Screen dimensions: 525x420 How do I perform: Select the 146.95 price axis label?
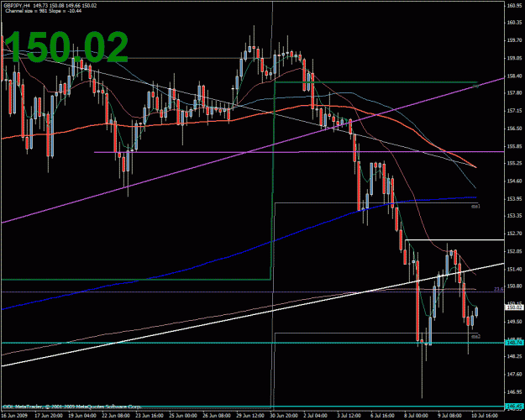click(x=514, y=391)
